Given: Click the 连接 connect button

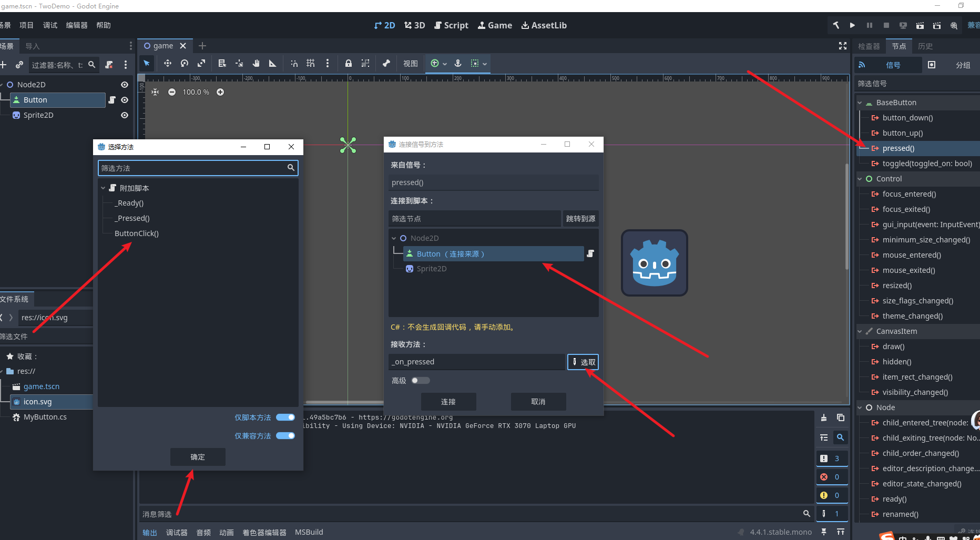Looking at the screenshot, I should click(x=448, y=402).
